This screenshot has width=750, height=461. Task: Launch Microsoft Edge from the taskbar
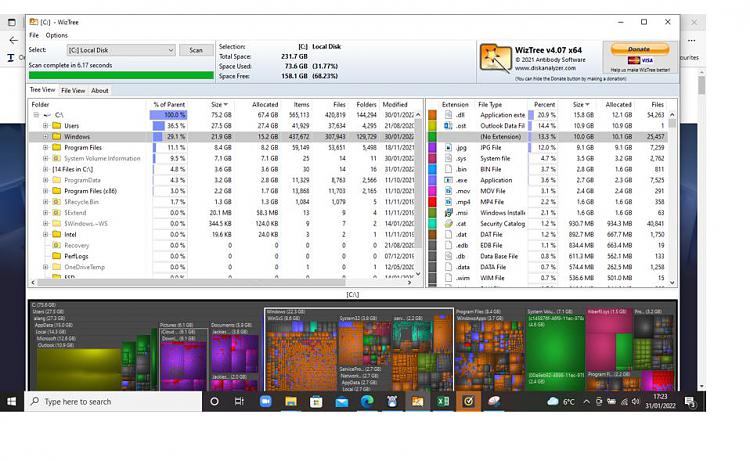pyautogui.click(x=367, y=402)
